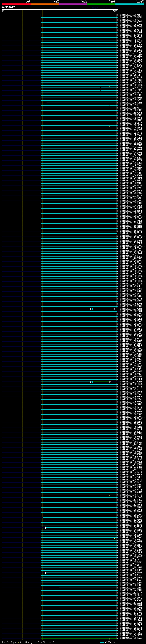Select hit UniRef100_A8PXF4
146x644 pixels.
pyautogui.click(x=131, y=379)
